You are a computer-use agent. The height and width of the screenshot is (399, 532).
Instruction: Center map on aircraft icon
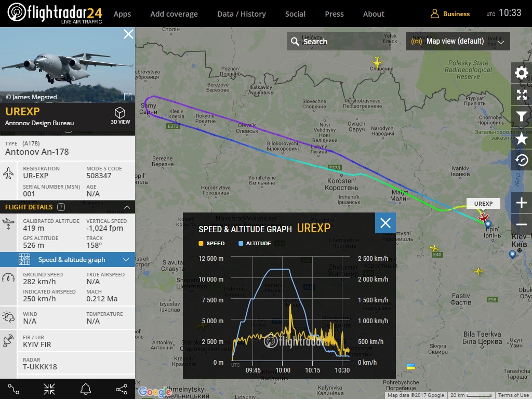[49, 389]
